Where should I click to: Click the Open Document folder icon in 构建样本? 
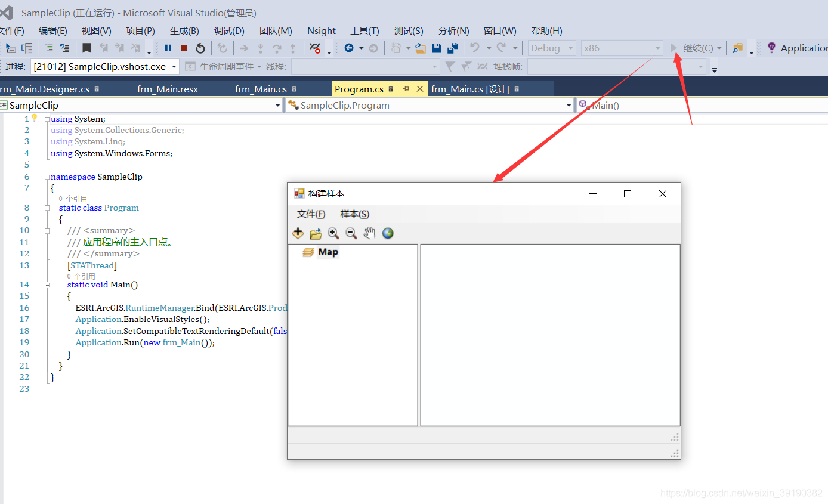click(316, 233)
